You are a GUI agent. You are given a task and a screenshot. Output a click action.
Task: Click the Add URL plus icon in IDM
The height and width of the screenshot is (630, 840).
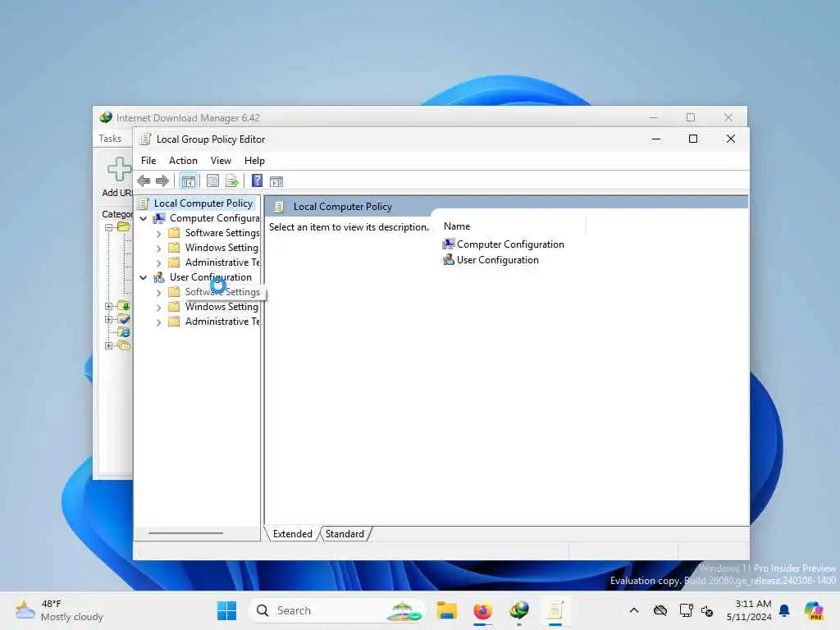pos(120,169)
